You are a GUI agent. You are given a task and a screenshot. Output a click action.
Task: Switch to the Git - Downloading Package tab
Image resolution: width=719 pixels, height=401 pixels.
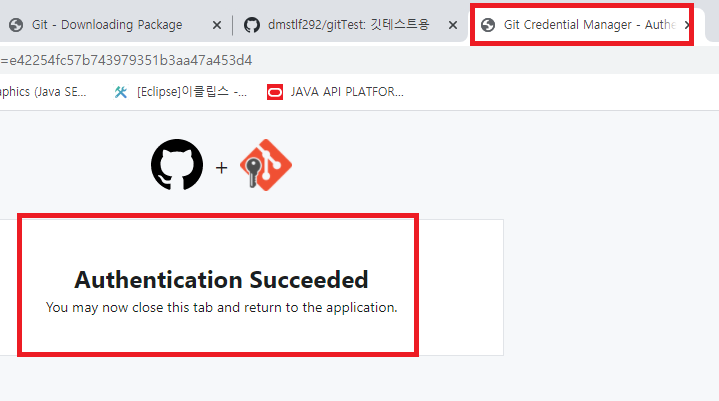pos(107,25)
